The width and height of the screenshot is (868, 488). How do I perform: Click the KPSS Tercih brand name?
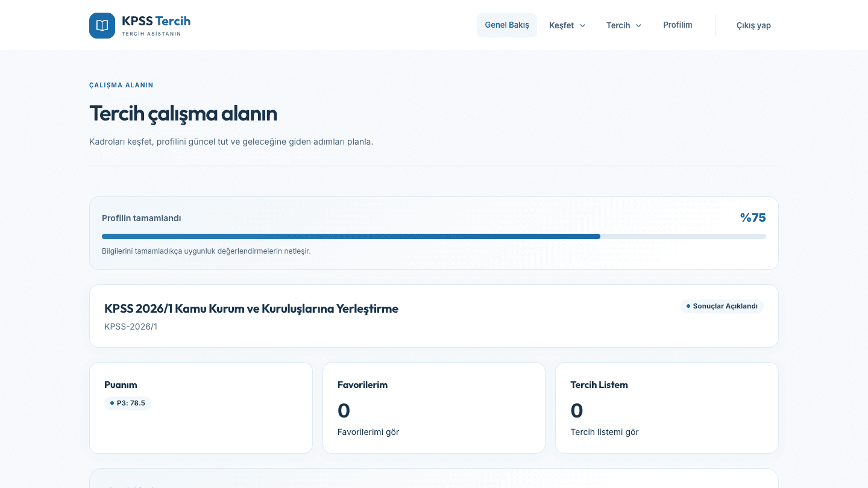(x=156, y=21)
